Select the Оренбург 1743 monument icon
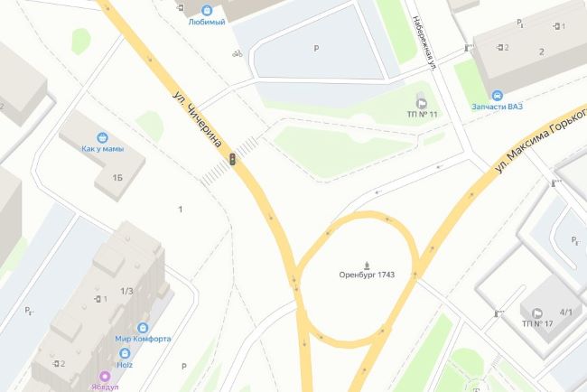This screenshot has width=587, height=392. [x=367, y=266]
